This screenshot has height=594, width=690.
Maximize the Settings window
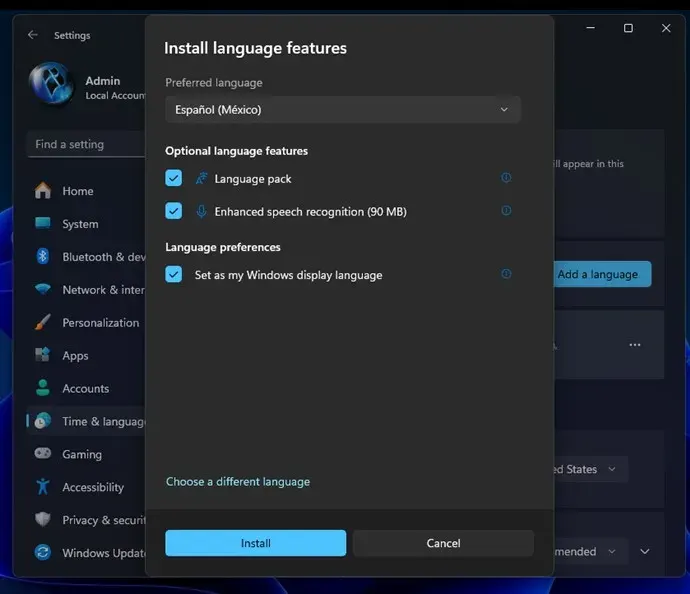tap(628, 28)
